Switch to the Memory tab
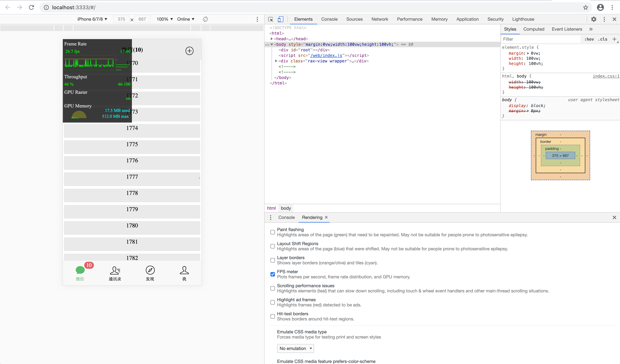This screenshot has width=620, height=364. click(439, 19)
